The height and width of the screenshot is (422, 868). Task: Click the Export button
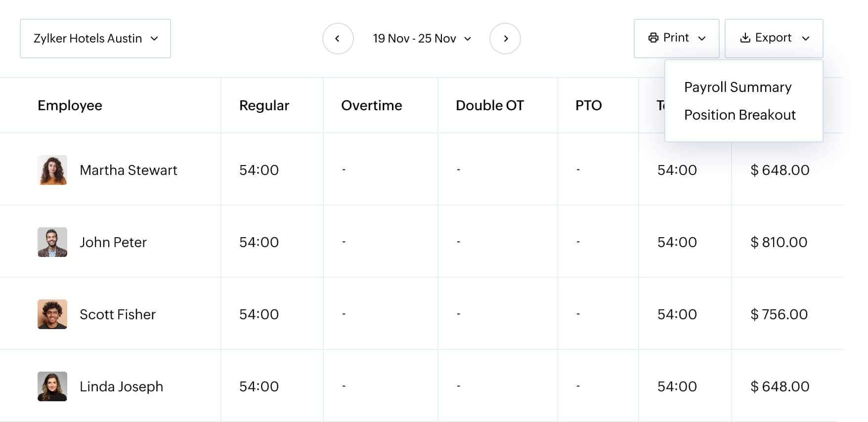click(x=773, y=38)
